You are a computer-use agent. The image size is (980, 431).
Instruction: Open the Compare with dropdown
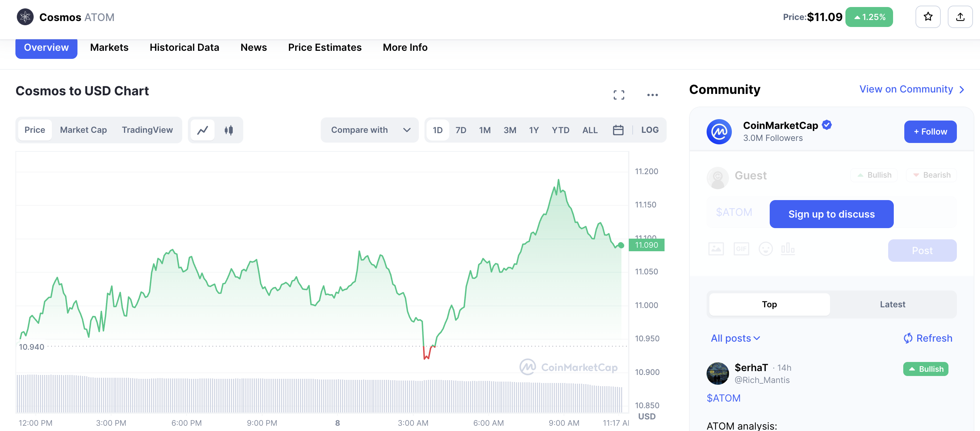pos(369,130)
